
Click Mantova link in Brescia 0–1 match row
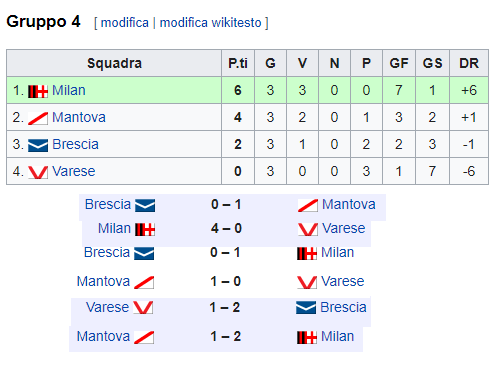coord(349,204)
